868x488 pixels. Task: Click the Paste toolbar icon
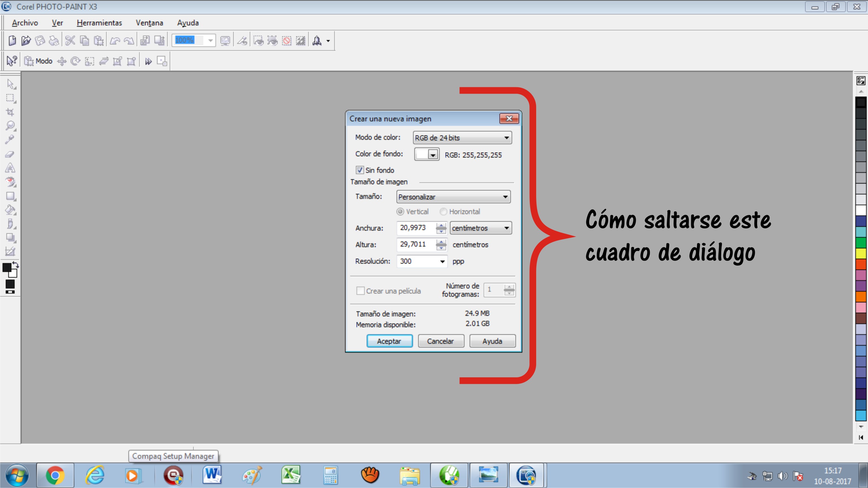click(98, 41)
